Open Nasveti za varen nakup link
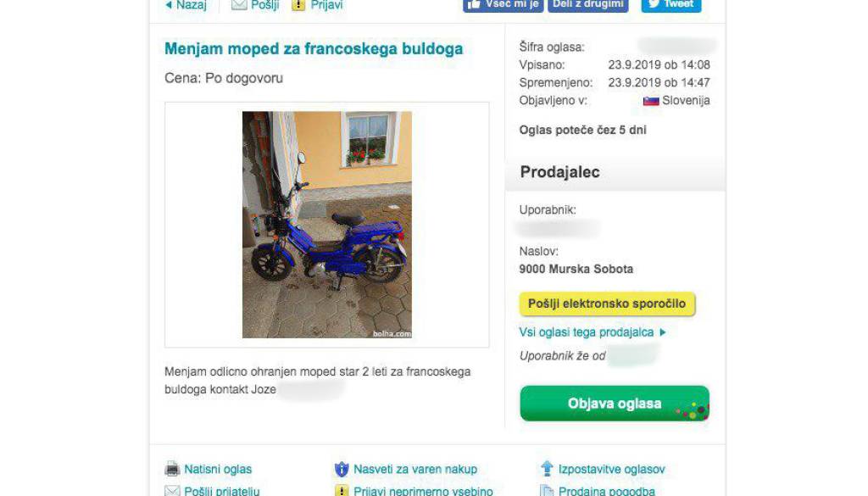 click(415, 470)
